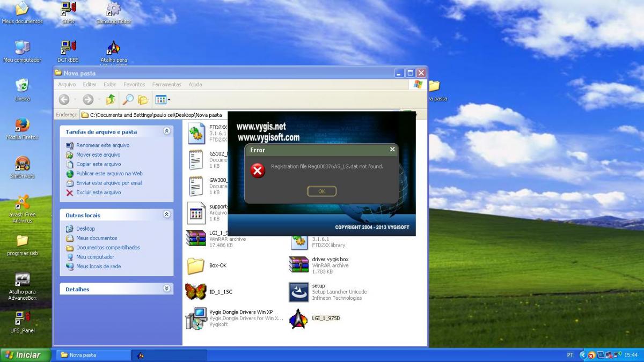Collapse the Tarefas de arquivo e pasta panel

[x=166, y=131]
